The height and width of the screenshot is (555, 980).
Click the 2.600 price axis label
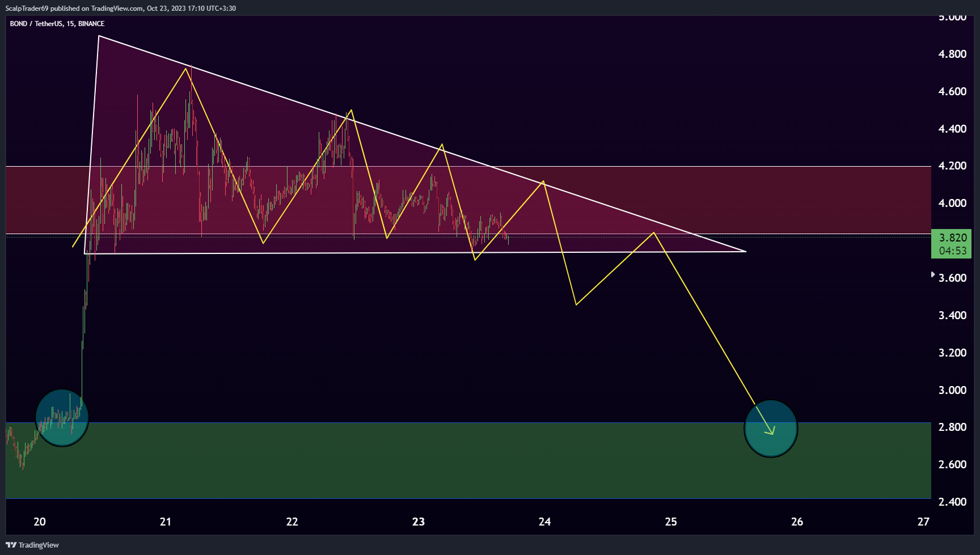(952, 464)
